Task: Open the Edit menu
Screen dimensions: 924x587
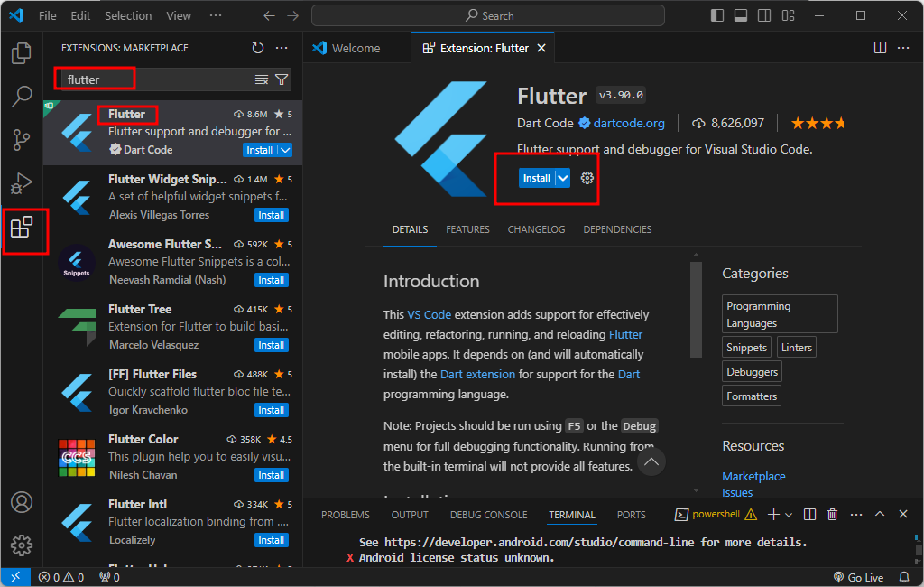Action: coord(80,16)
